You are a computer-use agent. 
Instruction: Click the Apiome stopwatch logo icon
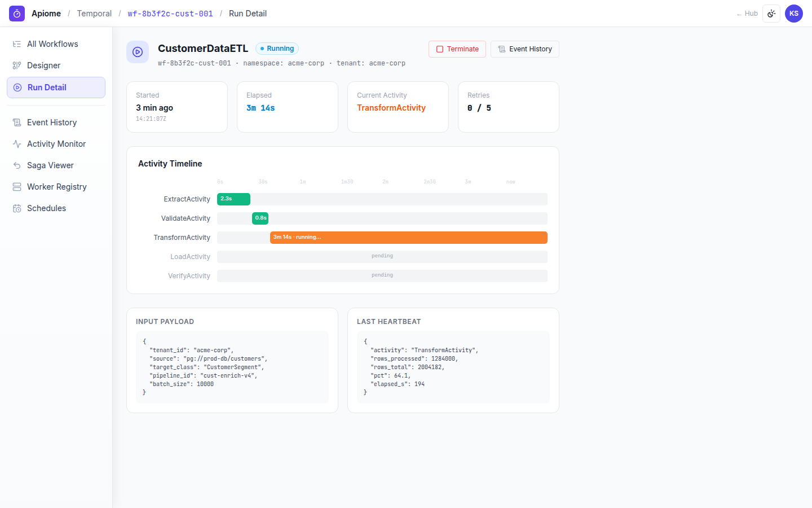coord(17,14)
